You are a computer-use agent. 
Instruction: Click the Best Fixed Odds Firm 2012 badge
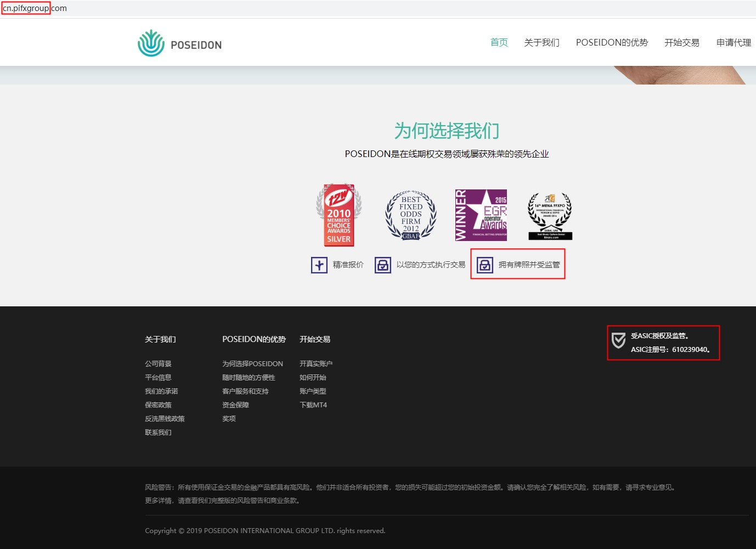pyautogui.click(x=411, y=215)
